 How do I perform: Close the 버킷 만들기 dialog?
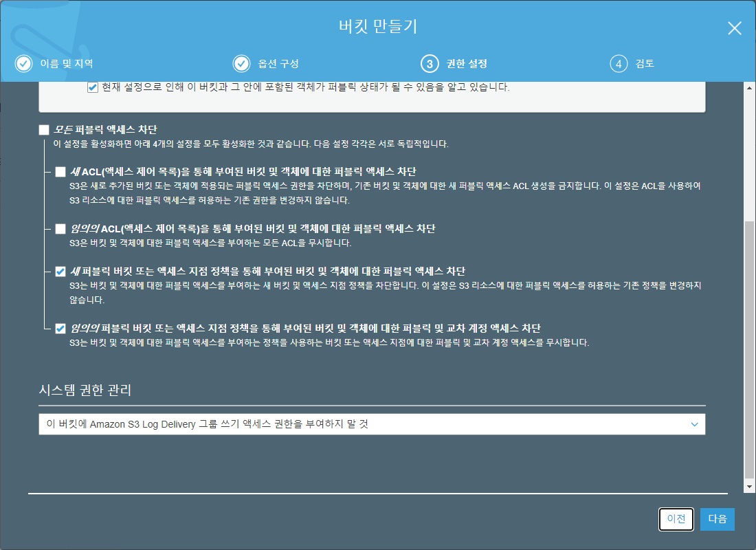coord(735,28)
